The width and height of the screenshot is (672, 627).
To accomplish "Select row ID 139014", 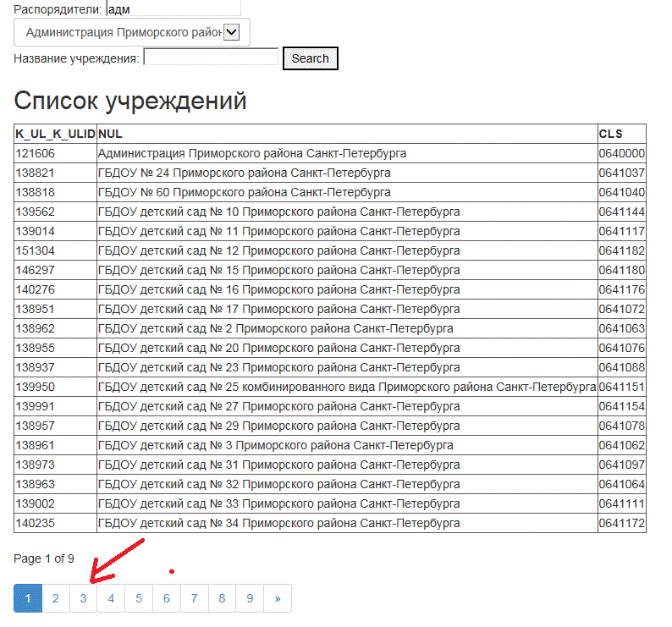I will coord(55,231).
